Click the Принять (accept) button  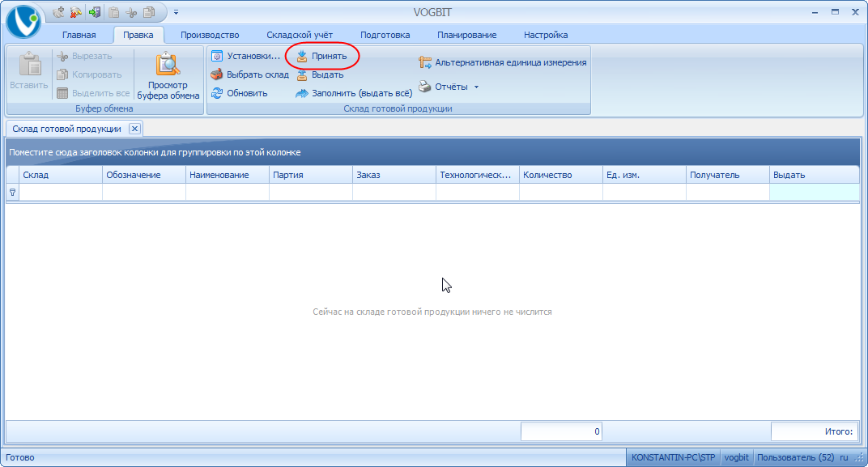pyautogui.click(x=321, y=57)
